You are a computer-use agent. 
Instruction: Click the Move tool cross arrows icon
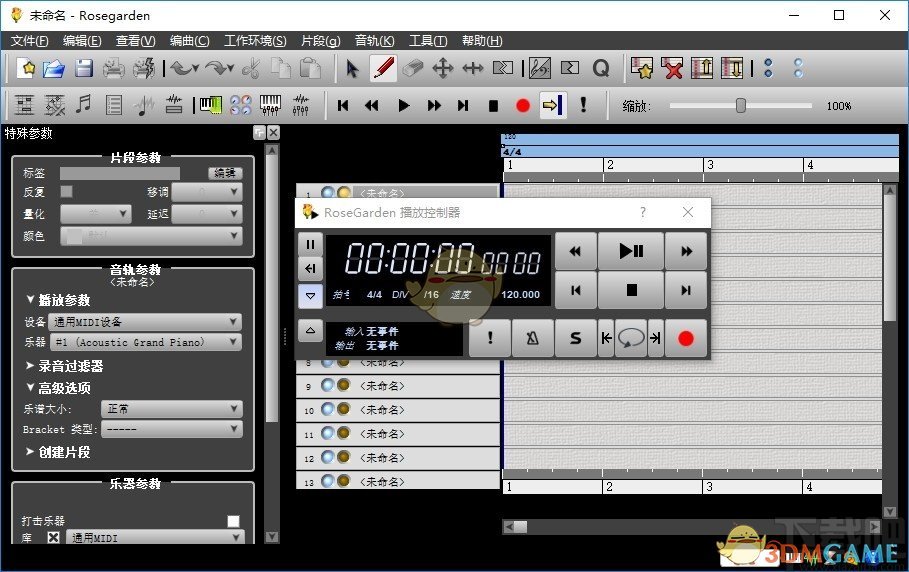coord(443,68)
